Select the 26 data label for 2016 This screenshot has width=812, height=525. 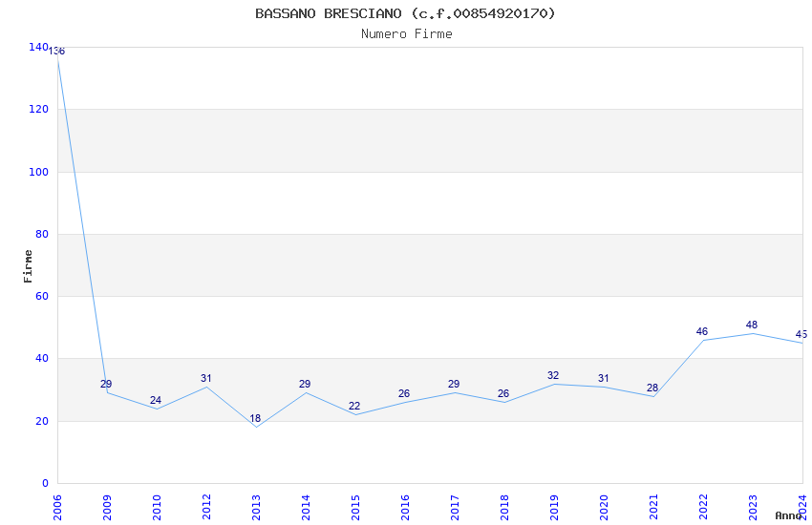pos(404,393)
